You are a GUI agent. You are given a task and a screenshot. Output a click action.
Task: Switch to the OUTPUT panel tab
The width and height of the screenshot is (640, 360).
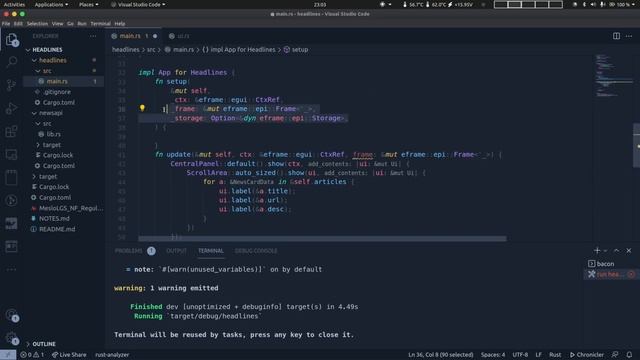[x=176, y=251]
